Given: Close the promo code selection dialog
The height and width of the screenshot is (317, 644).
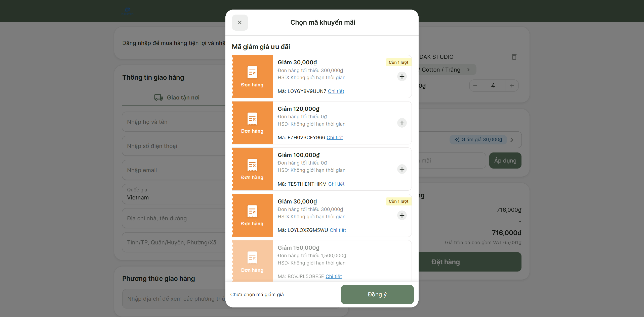Looking at the screenshot, I should pyautogui.click(x=240, y=23).
